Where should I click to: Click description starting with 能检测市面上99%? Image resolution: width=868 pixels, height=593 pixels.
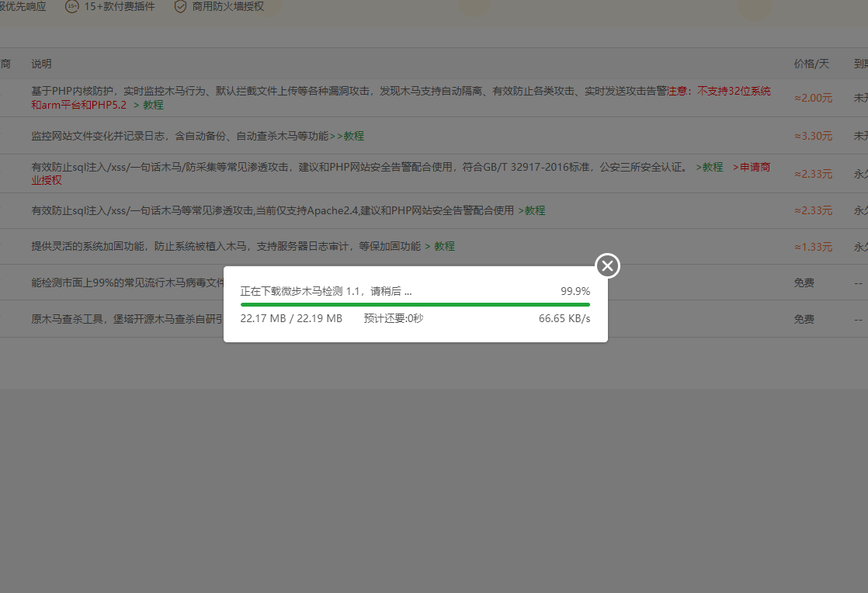point(127,283)
